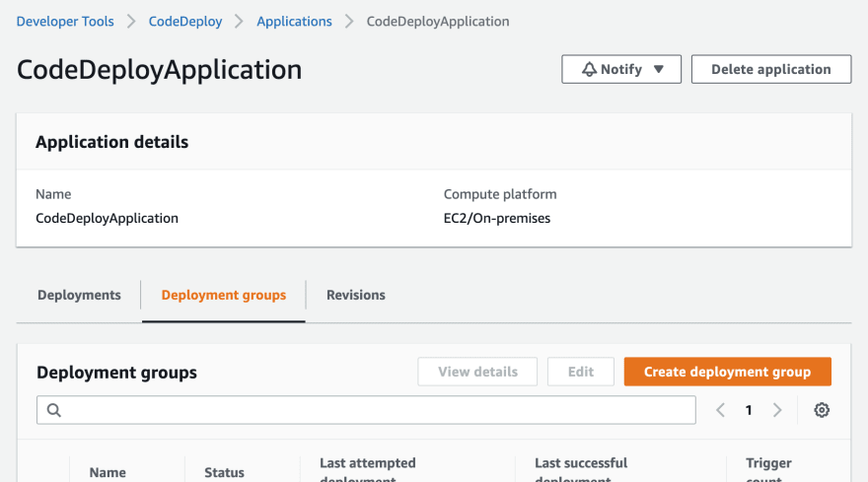Switch to the Deployments tab
Viewport: 868px width, 482px height.
click(x=79, y=295)
